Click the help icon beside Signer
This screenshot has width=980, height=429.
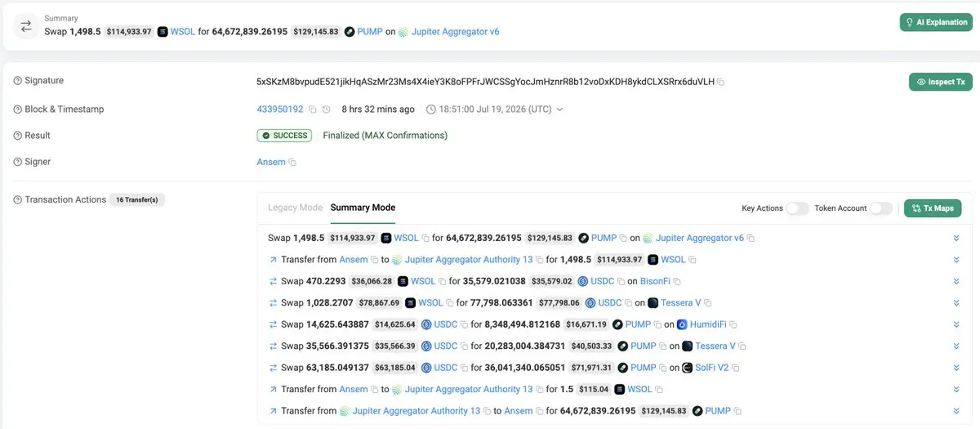[18, 162]
